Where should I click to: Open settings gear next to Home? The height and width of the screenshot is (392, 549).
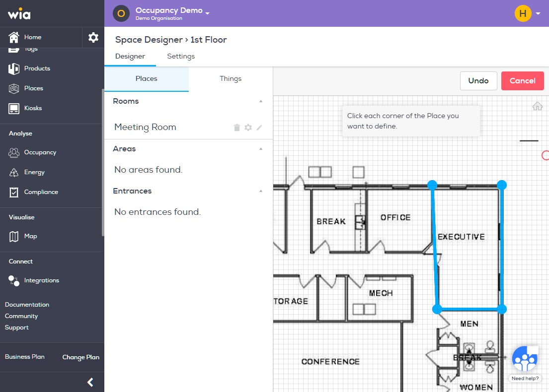click(x=93, y=37)
